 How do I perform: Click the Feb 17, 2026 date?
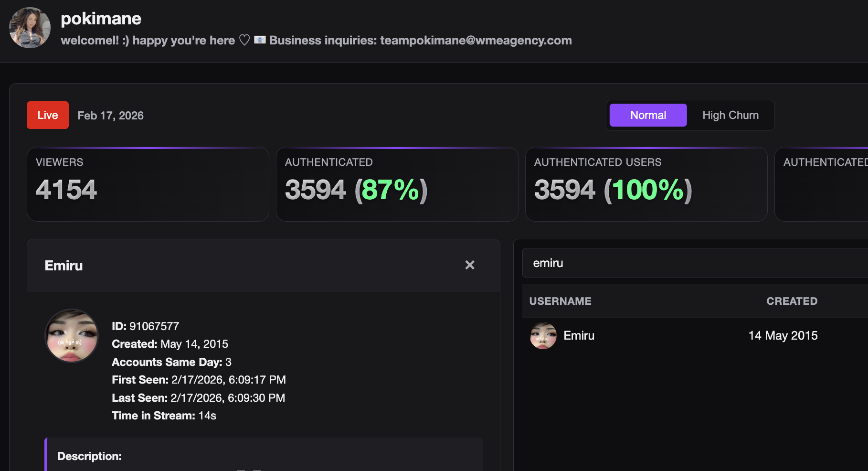click(x=110, y=116)
